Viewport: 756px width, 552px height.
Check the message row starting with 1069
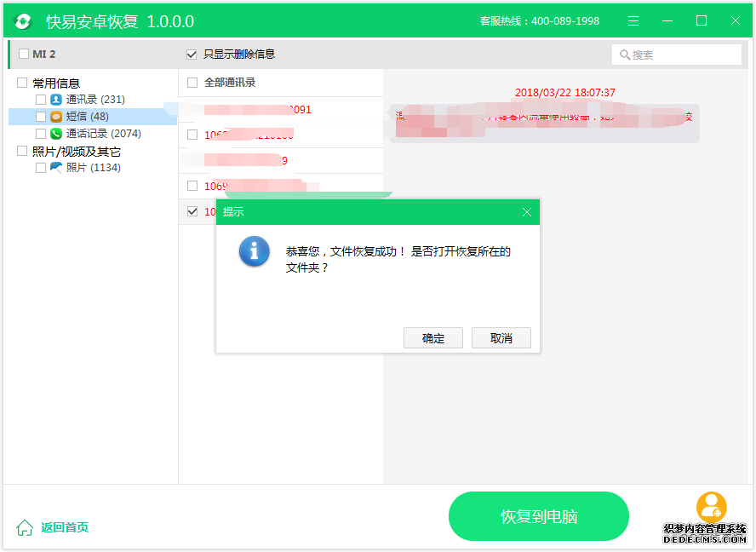click(192, 186)
